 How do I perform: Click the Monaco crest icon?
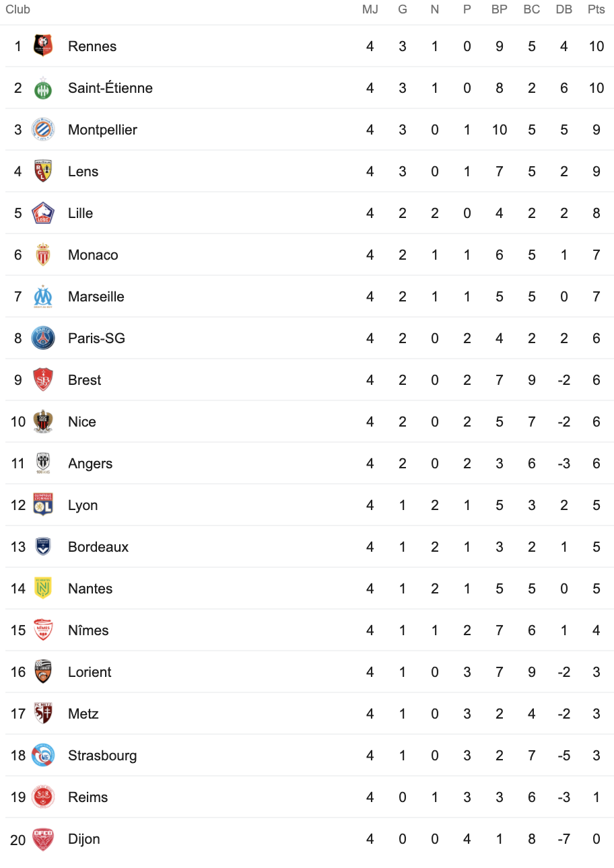tap(43, 254)
